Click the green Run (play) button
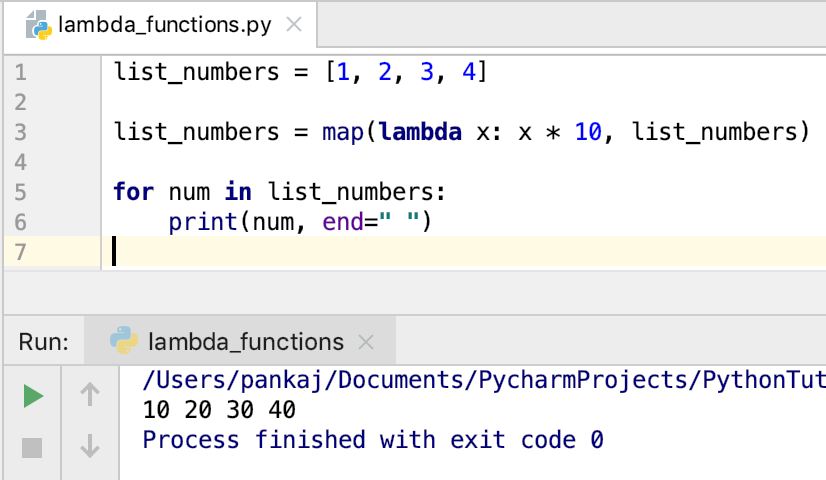 (x=33, y=396)
